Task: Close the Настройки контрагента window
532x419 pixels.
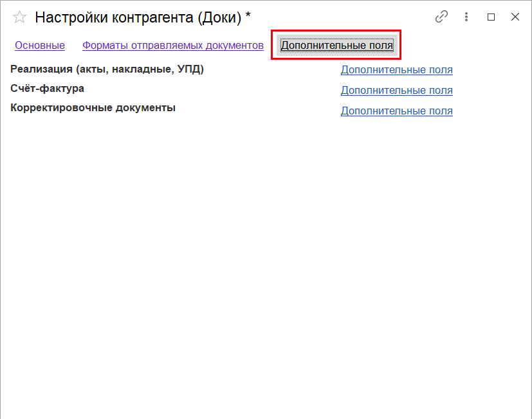Action: 515,17
